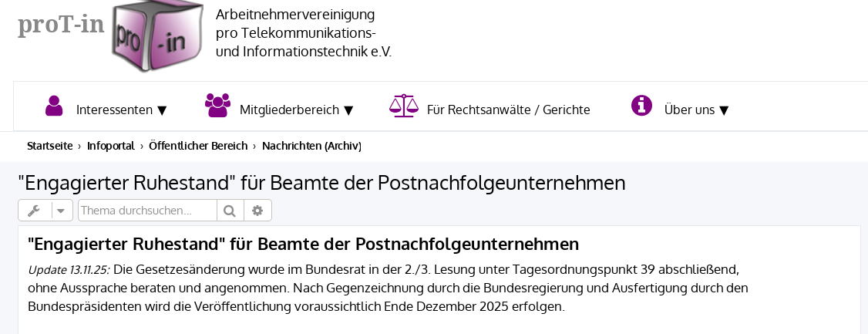Click the proT-in cube logo image
The width and height of the screenshot is (868, 334).
pyautogui.click(x=157, y=36)
